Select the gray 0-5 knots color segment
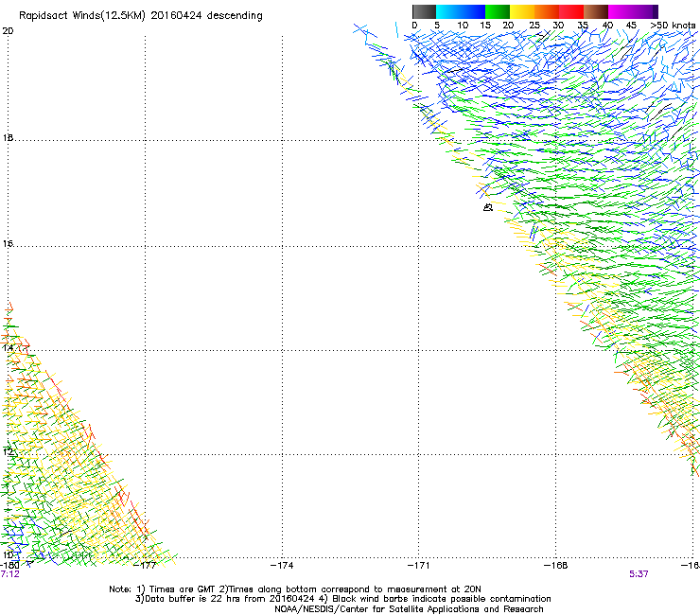 coord(424,11)
